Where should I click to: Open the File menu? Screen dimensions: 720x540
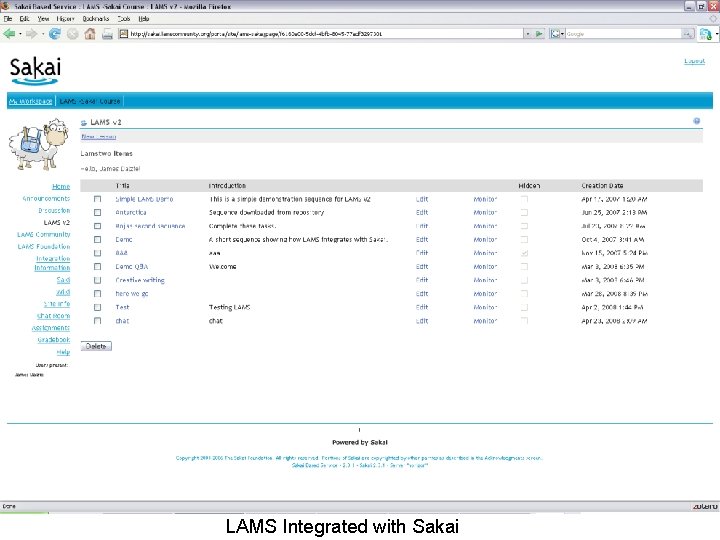pyautogui.click(x=8, y=19)
